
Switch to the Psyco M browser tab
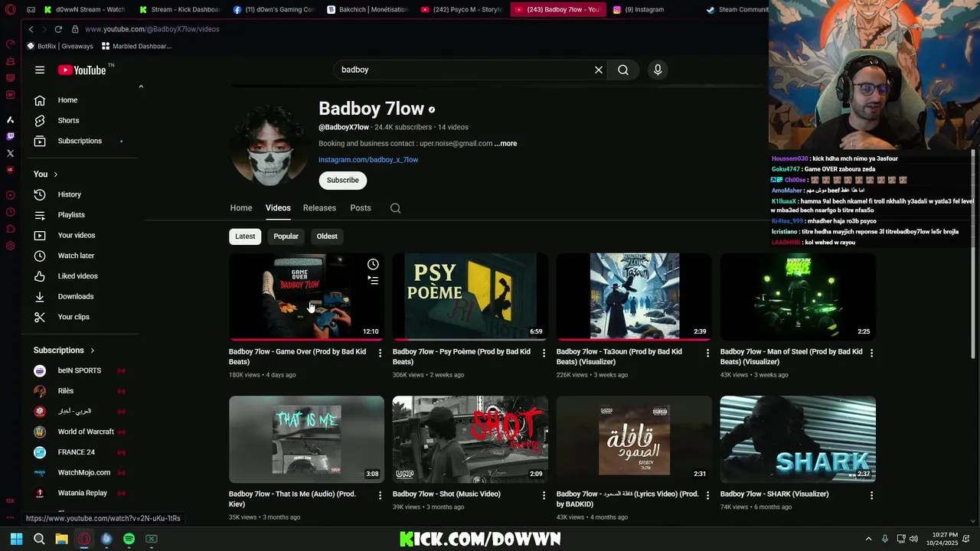pyautogui.click(x=460, y=9)
